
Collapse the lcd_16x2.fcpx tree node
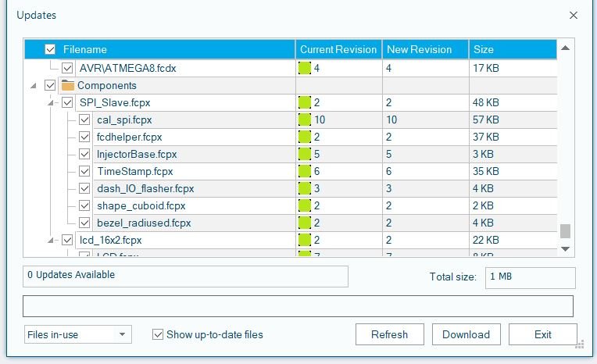[x=51, y=241]
